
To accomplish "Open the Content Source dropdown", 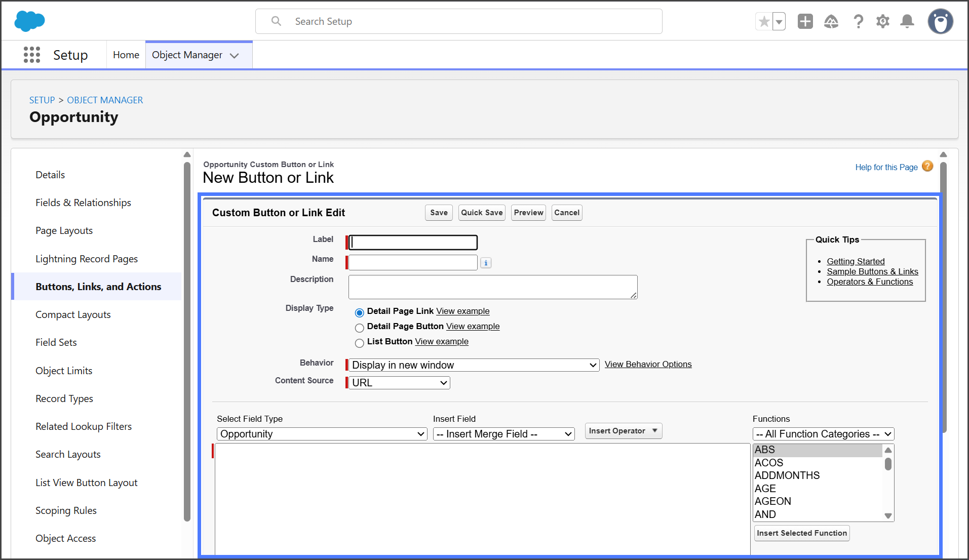I will (399, 383).
